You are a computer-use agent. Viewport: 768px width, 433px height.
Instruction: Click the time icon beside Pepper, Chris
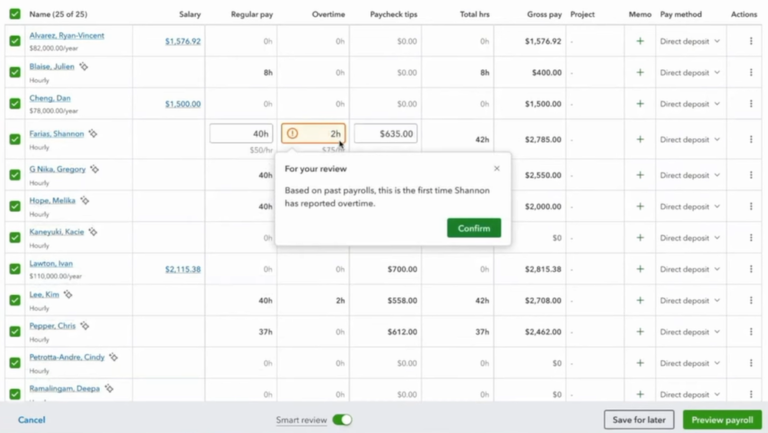pyautogui.click(x=84, y=326)
